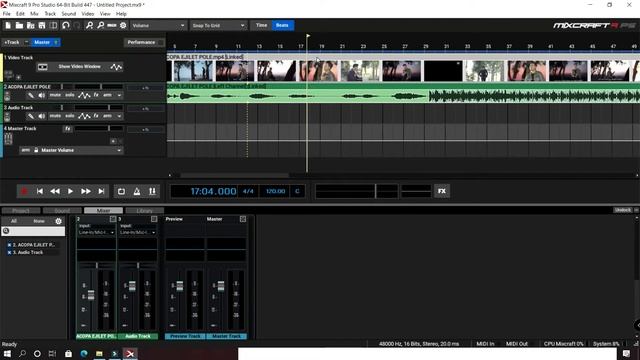Click the open project folder icon

click(19, 25)
